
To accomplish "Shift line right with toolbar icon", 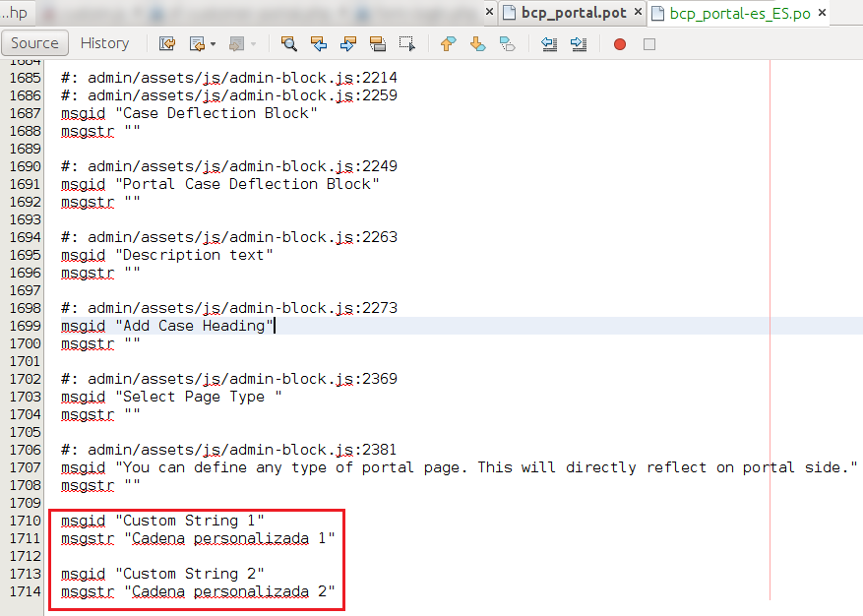I will pos(579,43).
